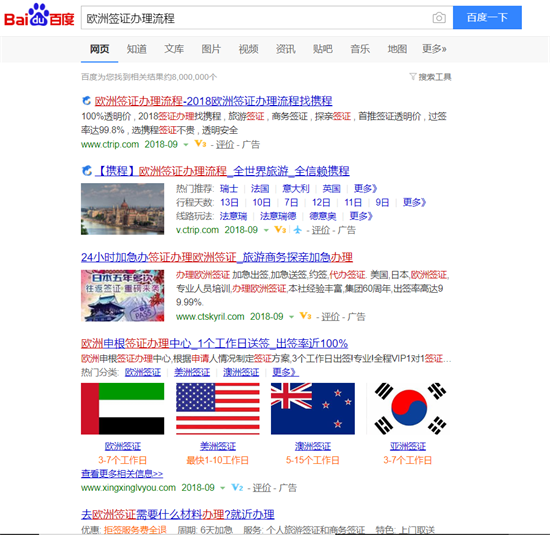550x535 pixels.
Task: Click Ctrip dolphin icon of first result
Action: 86,101
